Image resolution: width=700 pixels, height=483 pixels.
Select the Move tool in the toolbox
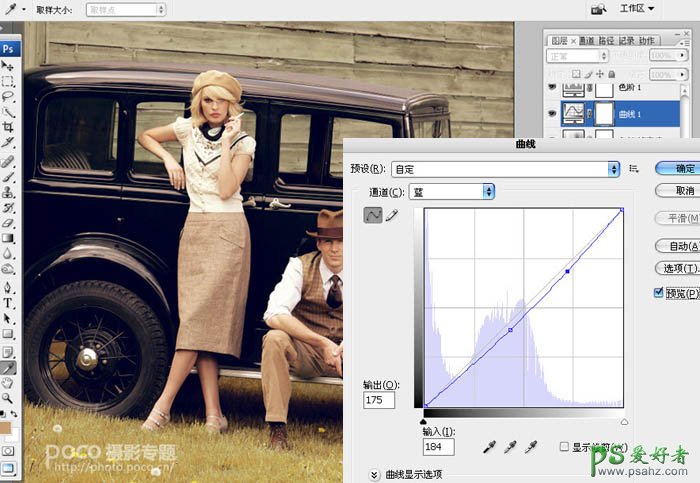click(x=8, y=65)
